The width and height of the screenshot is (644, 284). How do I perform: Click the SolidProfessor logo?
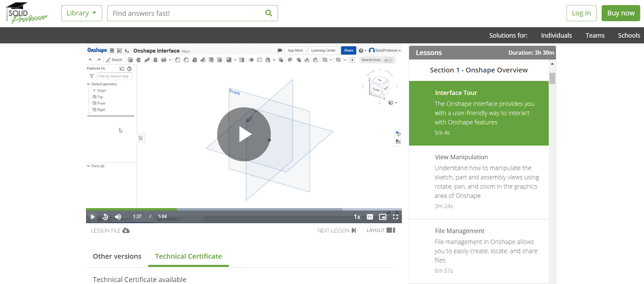tap(27, 13)
